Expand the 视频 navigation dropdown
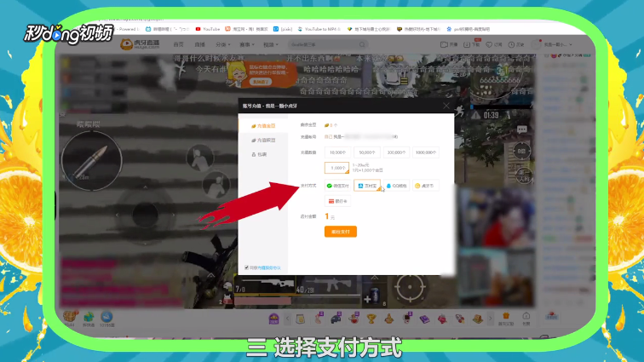Viewport: 644px width, 362px height. [271, 44]
